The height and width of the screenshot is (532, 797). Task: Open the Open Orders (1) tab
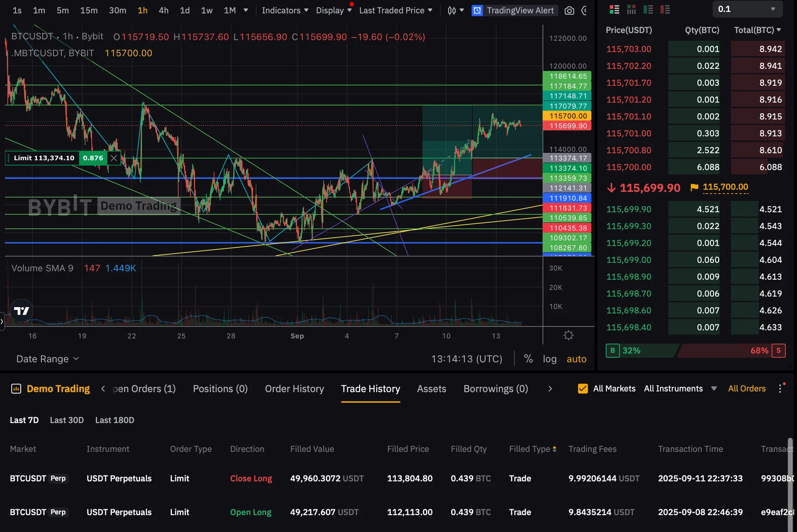tap(144, 389)
